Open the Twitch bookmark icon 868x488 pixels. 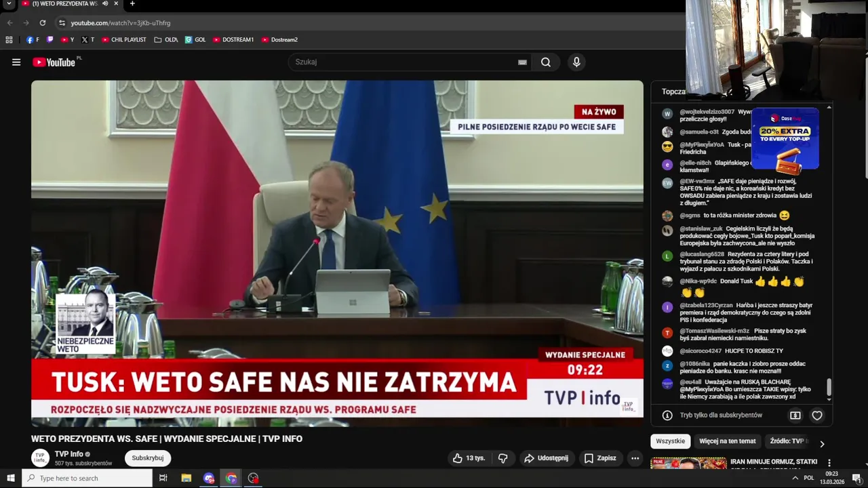tap(50, 40)
